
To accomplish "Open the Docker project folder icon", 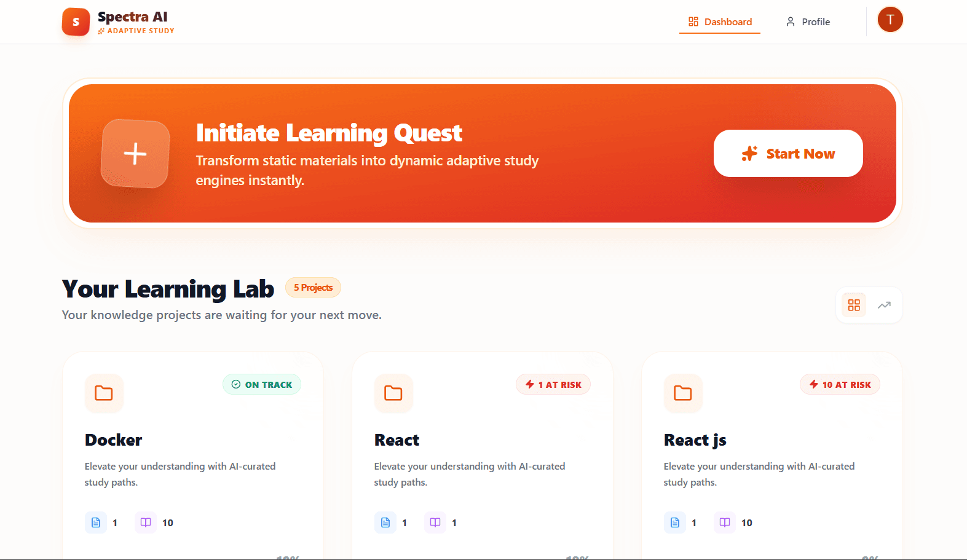I will coord(104,393).
